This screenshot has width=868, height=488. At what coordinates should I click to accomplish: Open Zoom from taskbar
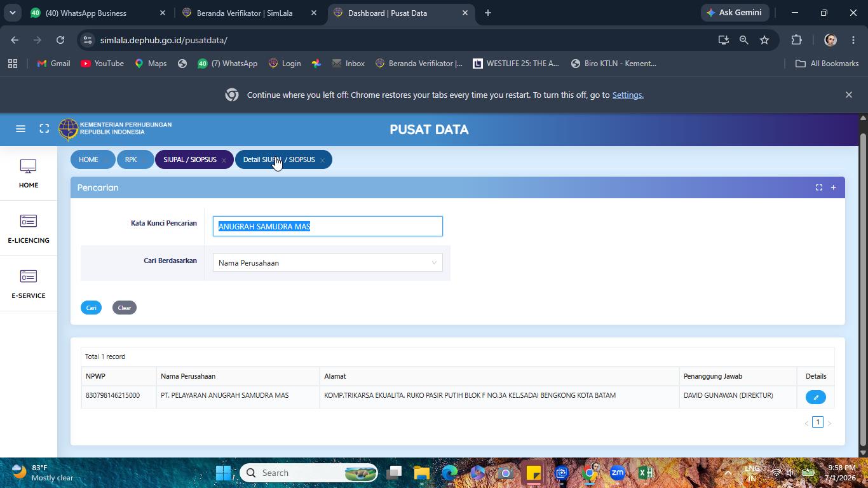click(618, 473)
